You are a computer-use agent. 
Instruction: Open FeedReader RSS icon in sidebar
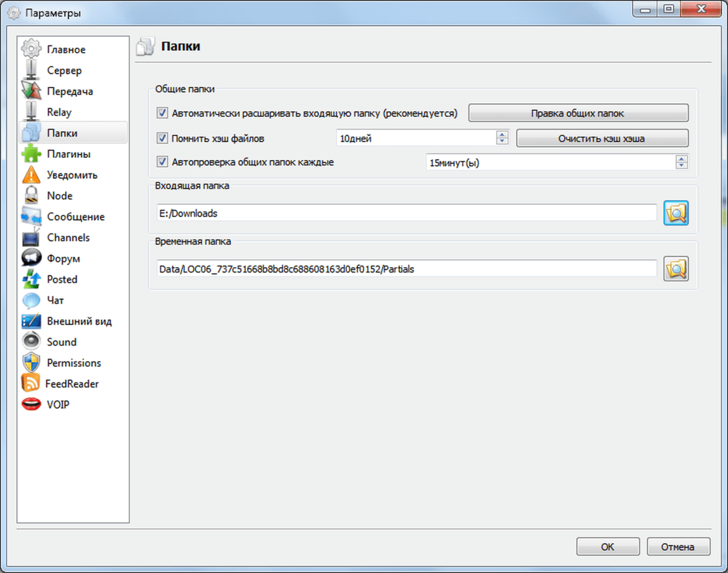pyautogui.click(x=31, y=383)
